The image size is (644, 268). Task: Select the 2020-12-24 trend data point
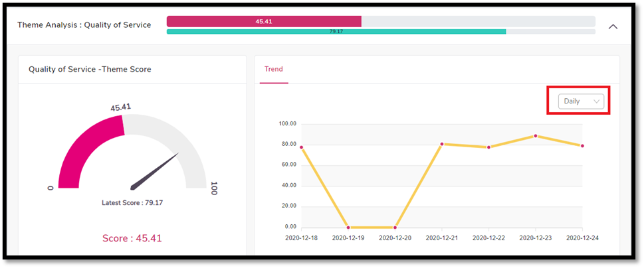pos(582,146)
